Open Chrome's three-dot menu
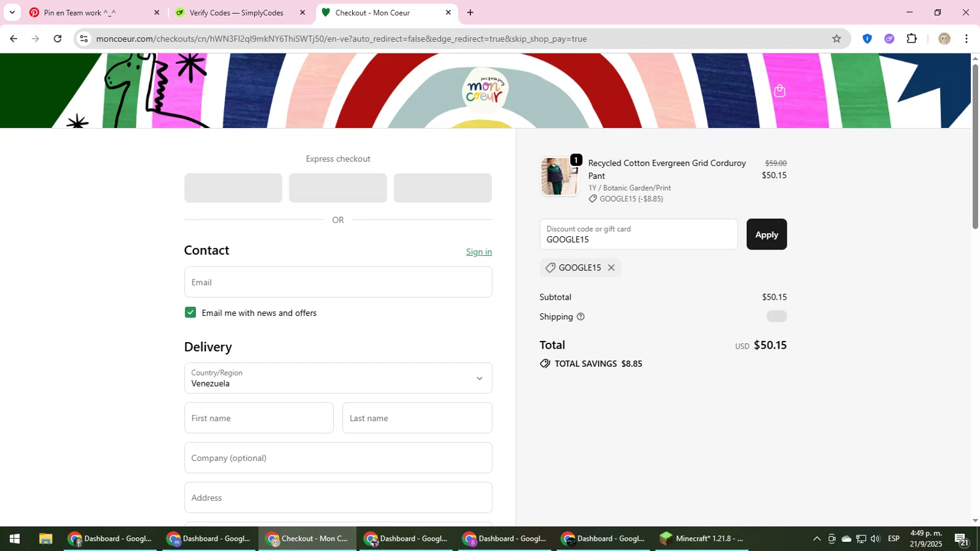 [966, 39]
